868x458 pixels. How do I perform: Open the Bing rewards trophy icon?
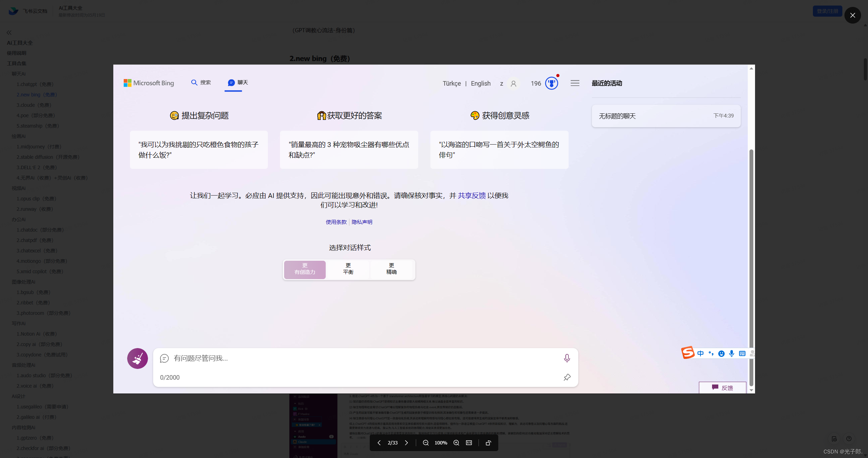tap(551, 83)
